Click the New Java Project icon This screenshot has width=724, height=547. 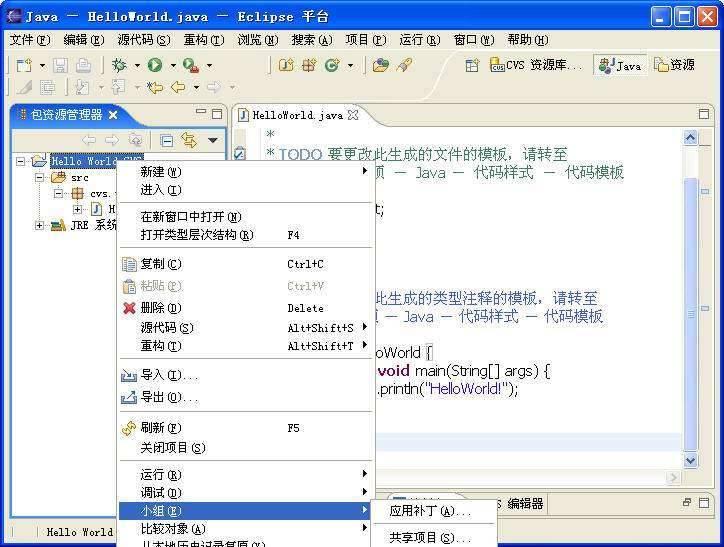[286, 65]
